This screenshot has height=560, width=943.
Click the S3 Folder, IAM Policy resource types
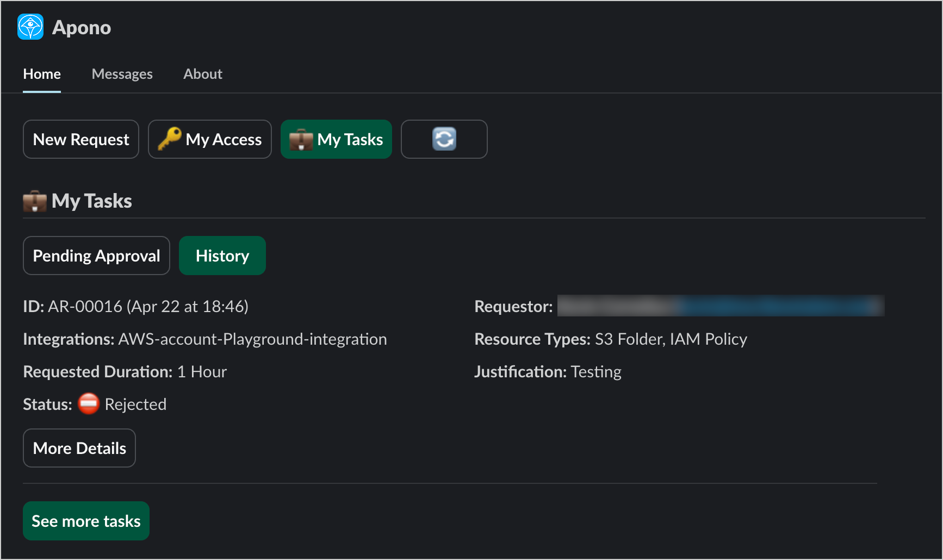(x=671, y=339)
